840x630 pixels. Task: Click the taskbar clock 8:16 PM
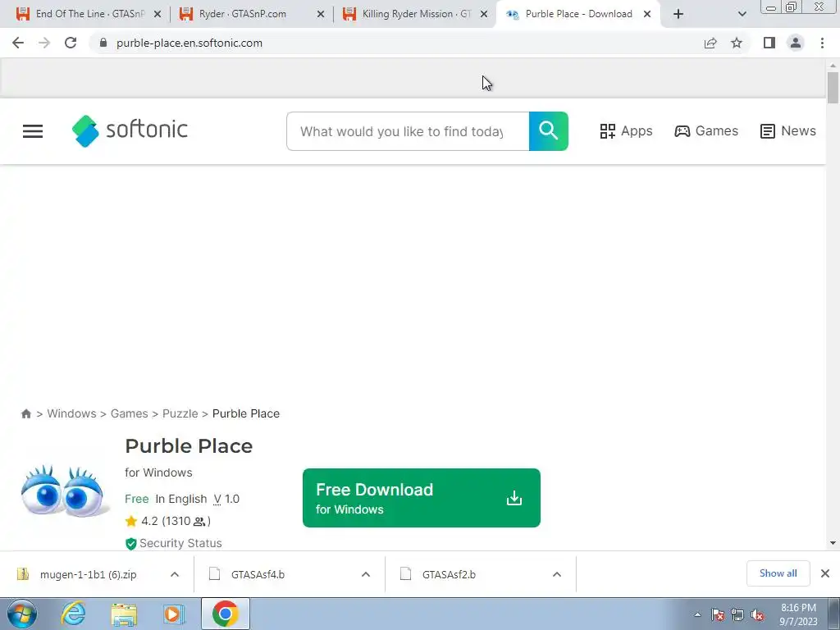pyautogui.click(x=798, y=608)
